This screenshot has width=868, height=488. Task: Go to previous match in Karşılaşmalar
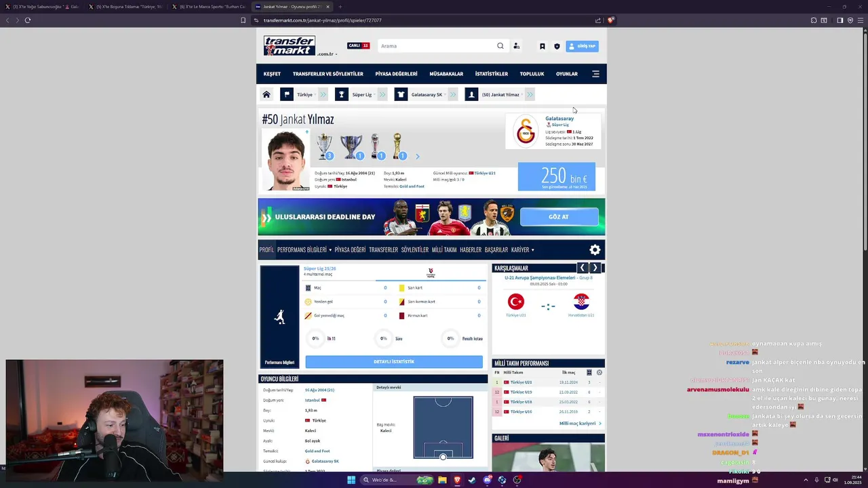582,268
